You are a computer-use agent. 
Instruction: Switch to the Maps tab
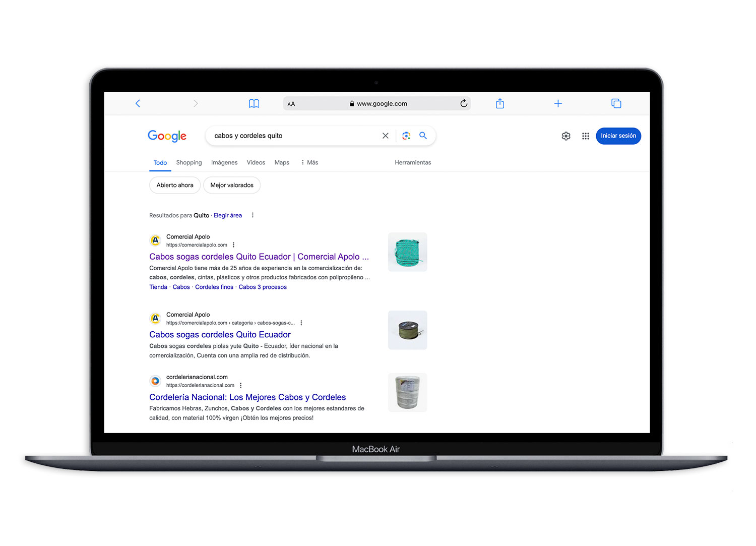click(282, 162)
